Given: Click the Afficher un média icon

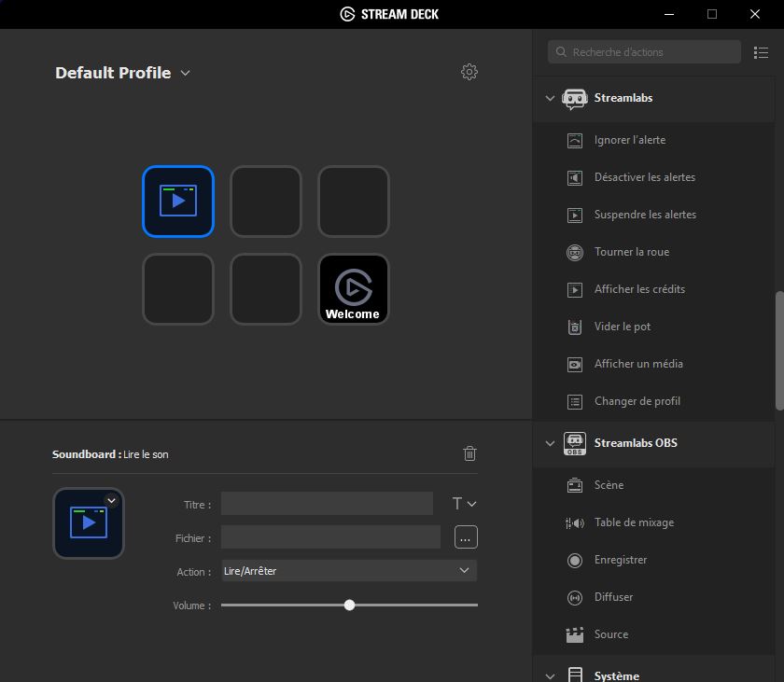Looking at the screenshot, I should [x=575, y=364].
